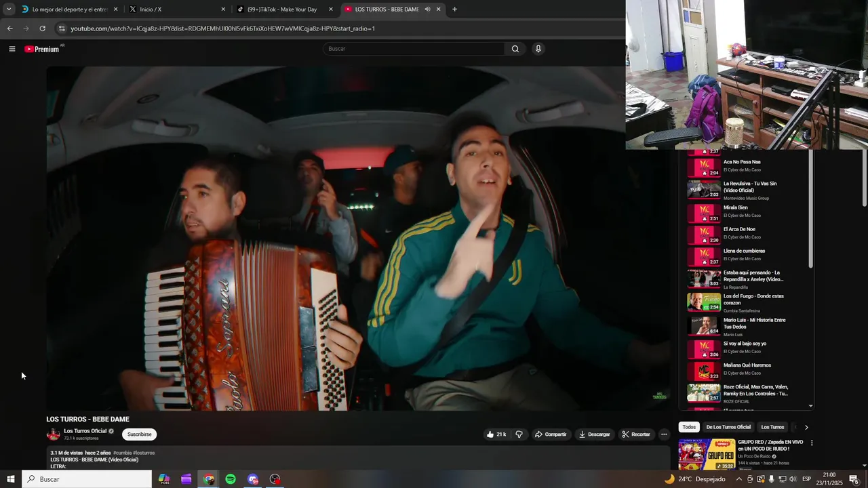Open Microsoft 365 Copilot taskbar icon

coord(164,479)
